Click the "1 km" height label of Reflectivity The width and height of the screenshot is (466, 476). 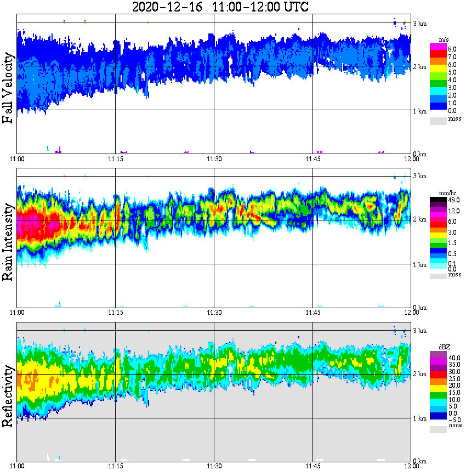point(419,418)
